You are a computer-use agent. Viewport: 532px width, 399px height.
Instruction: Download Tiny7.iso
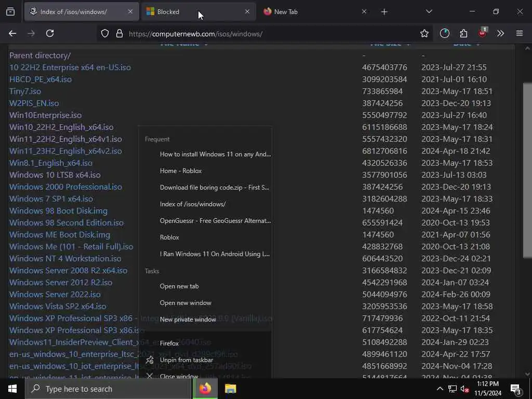25,91
